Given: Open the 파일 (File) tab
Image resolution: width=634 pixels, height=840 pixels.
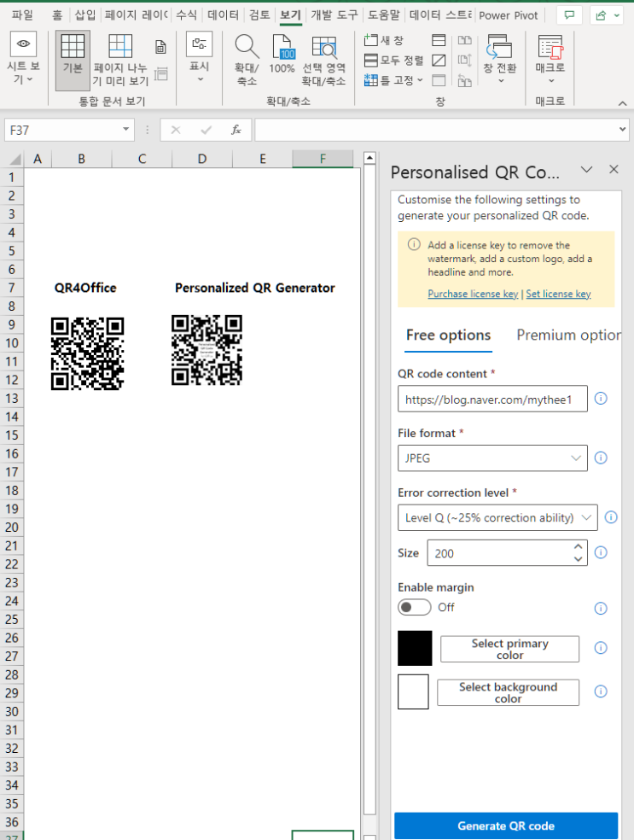Looking at the screenshot, I should point(22,15).
